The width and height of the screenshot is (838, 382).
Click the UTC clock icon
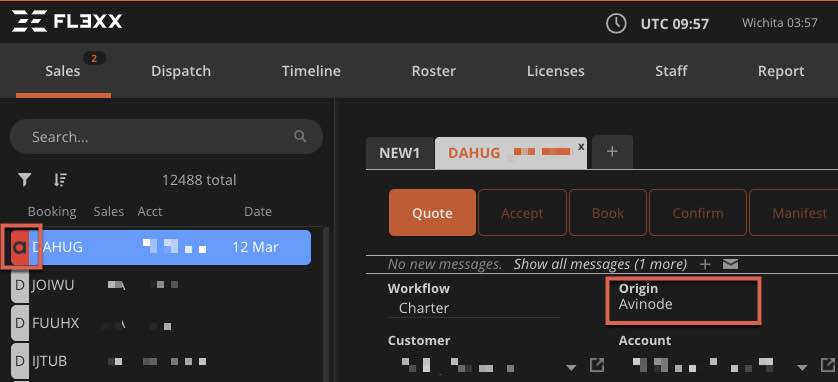pos(616,24)
